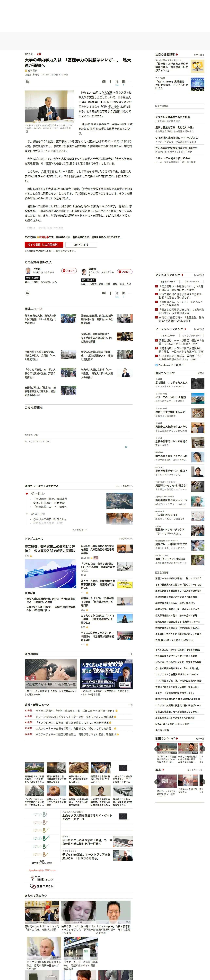Next arrow in 写真 carousel

coord(203,782)
